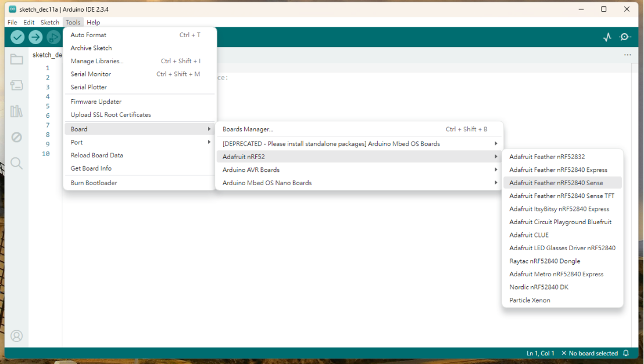
Task: Choose Auto Format from Tools menu
Action: (x=139, y=35)
